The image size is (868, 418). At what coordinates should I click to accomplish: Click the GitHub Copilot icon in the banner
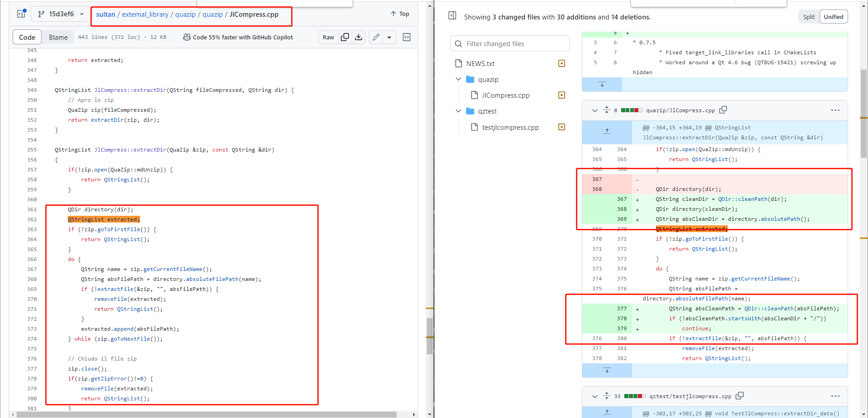[187, 37]
